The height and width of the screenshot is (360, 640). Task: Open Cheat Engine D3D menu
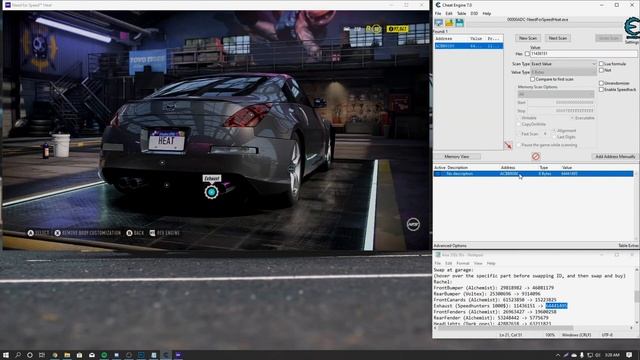(x=474, y=13)
